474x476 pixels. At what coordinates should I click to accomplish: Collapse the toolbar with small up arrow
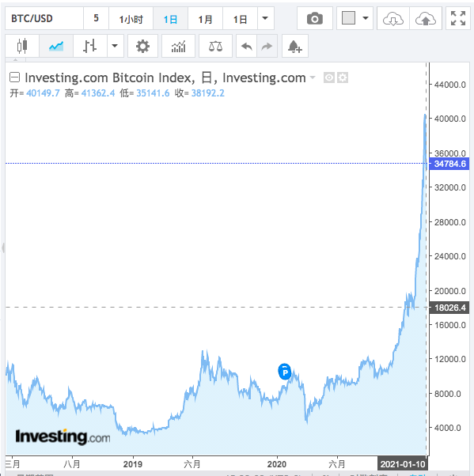click(16, 60)
